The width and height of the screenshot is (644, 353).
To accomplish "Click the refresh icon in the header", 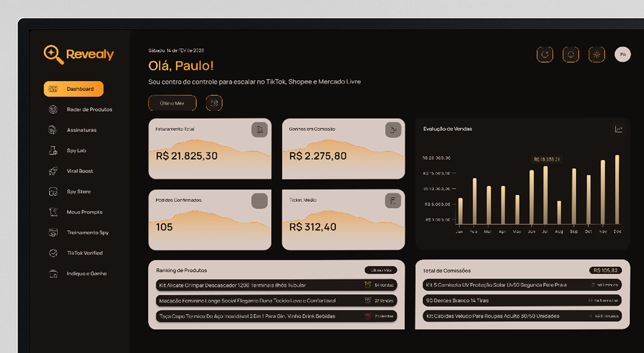I will 545,54.
